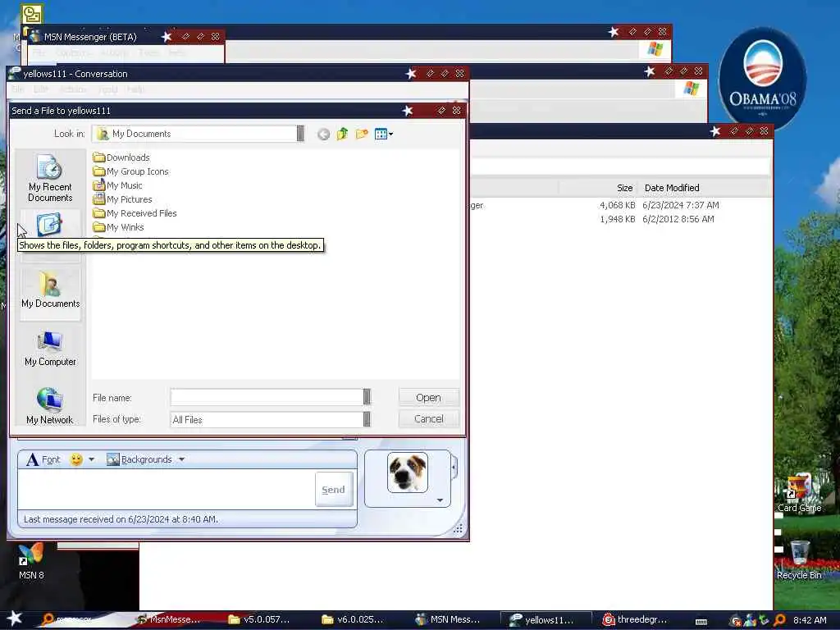Open the MSN 8 desktop shortcut
Screen dimensions: 840x630
click(x=31, y=561)
